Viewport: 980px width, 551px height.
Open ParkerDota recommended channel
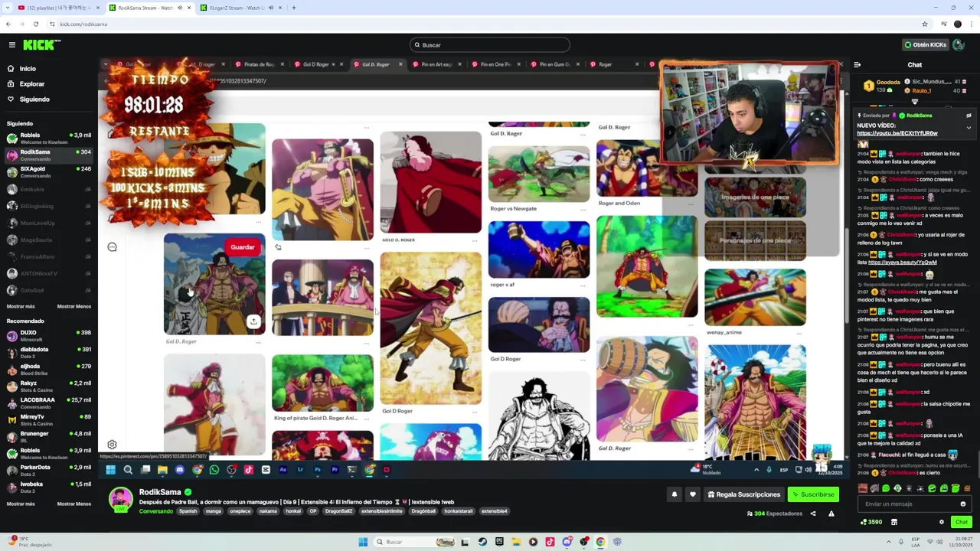pos(47,470)
